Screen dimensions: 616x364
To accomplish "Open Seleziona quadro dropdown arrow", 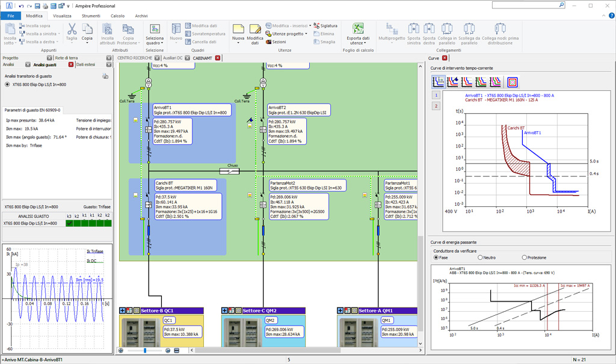I will (x=161, y=43).
